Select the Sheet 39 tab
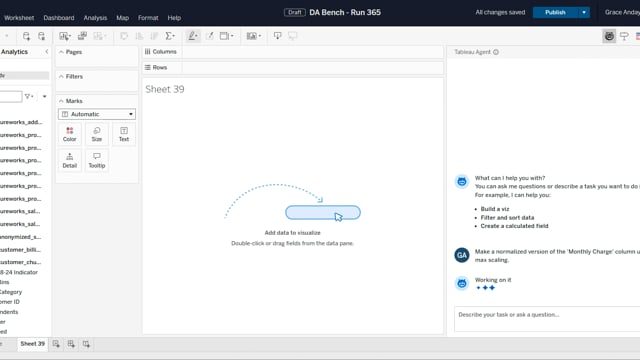This screenshot has width=640, height=360. pos(33,344)
